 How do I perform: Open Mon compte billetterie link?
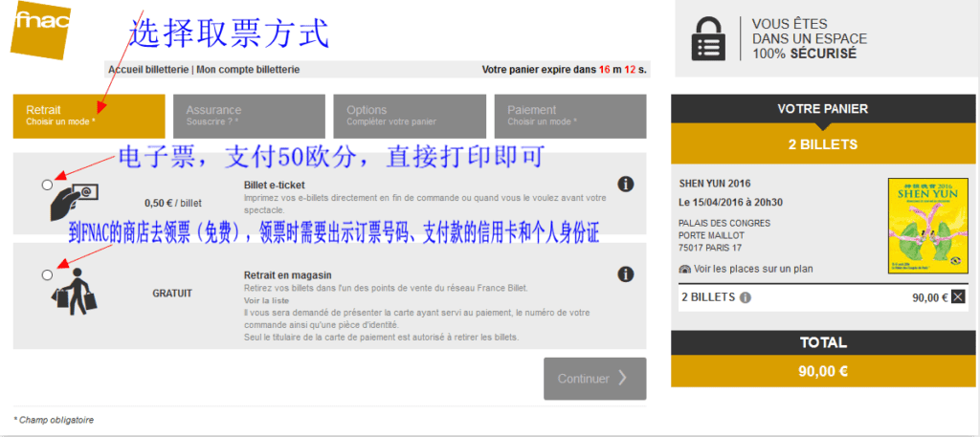point(247,70)
